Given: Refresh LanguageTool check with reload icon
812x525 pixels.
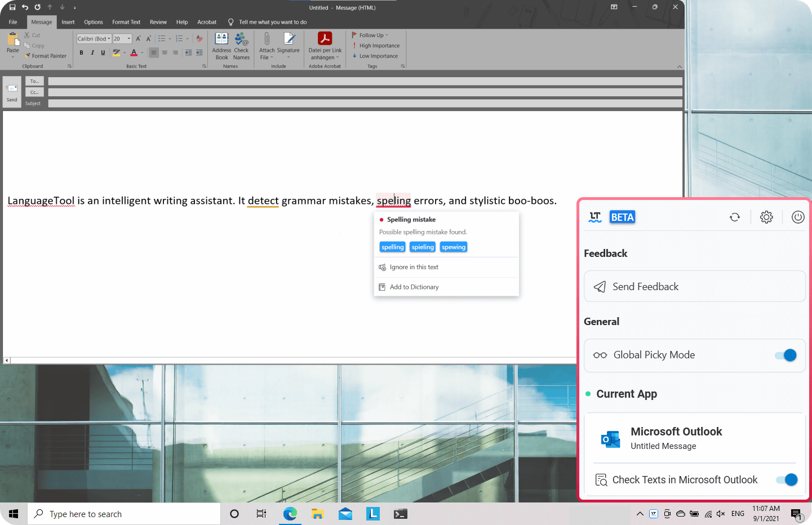Looking at the screenshot, I should click(734, 217).
